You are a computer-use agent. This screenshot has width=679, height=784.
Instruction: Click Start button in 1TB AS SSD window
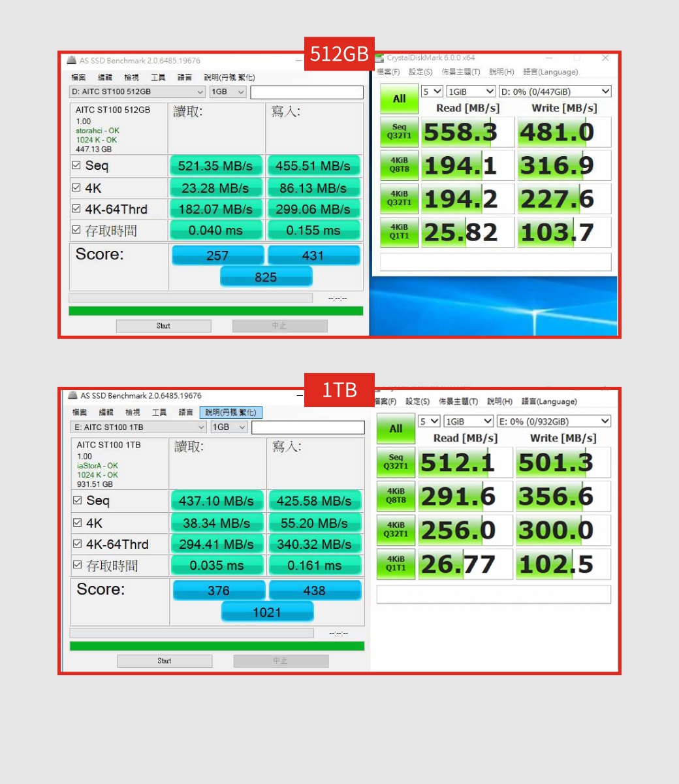[x=165, y=661]
